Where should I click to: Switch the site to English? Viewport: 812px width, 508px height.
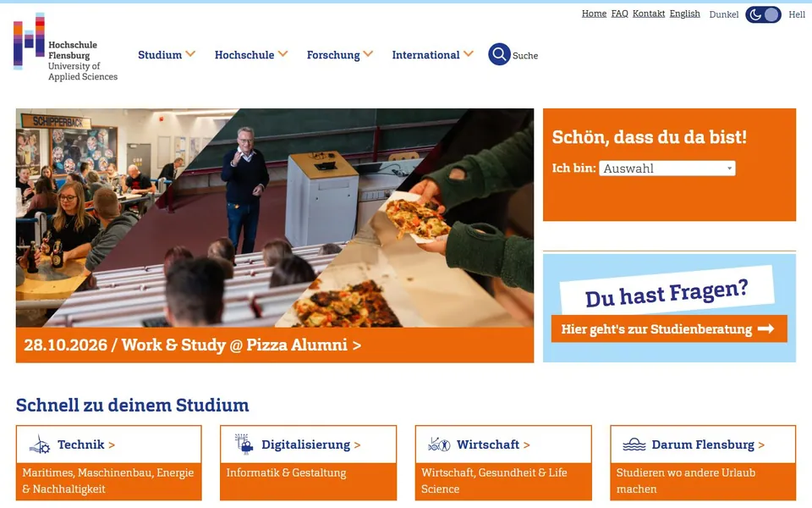point(684,14)
